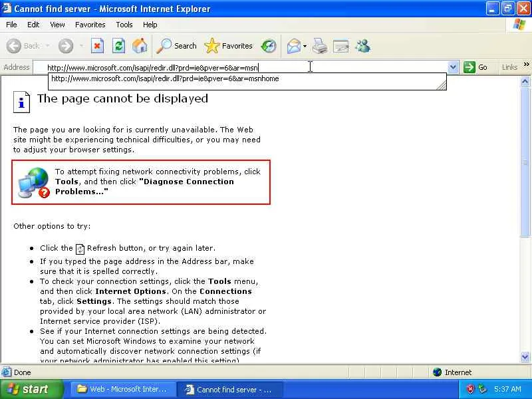Image resolution: width=532 pixels, height=399 pixels.
Task: Click inside the Address bar text field
Action: pyautogui.click(x=240, y=68)
